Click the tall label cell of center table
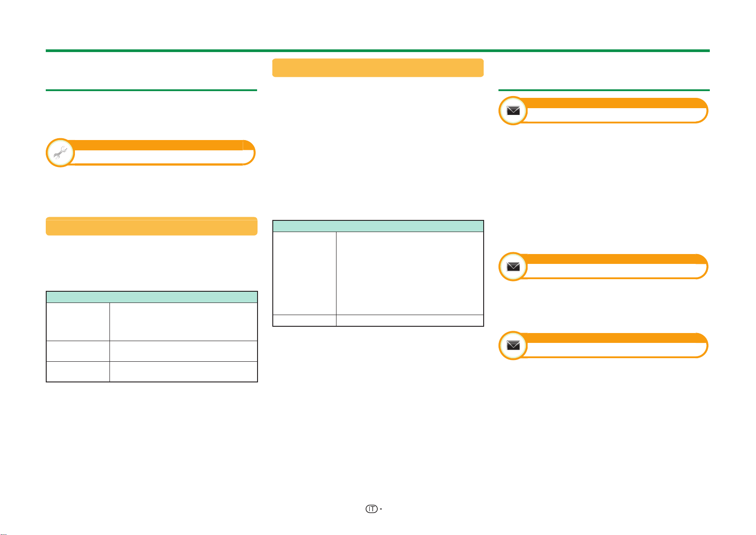The height and width of the screenshot is (535, 756). click(x=305, y=273)
